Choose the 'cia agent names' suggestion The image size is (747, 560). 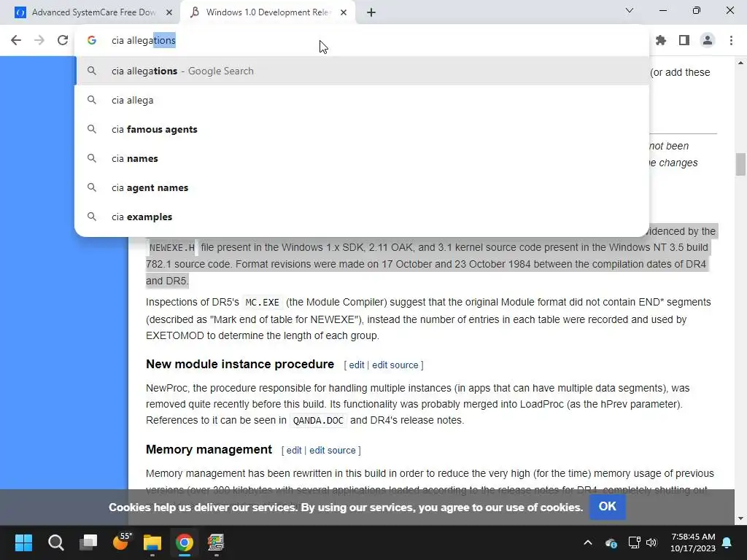(x=362, y=187)
